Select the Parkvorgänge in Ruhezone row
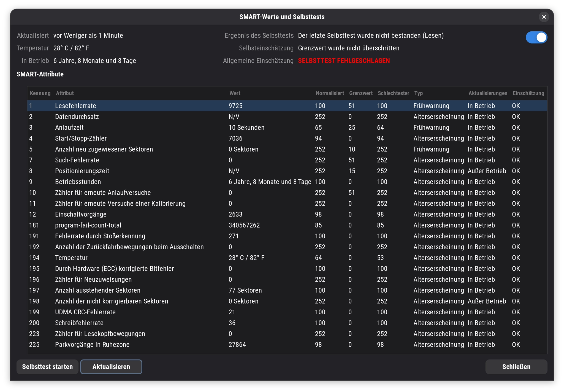The image size is (564, 392). [287, 345]
